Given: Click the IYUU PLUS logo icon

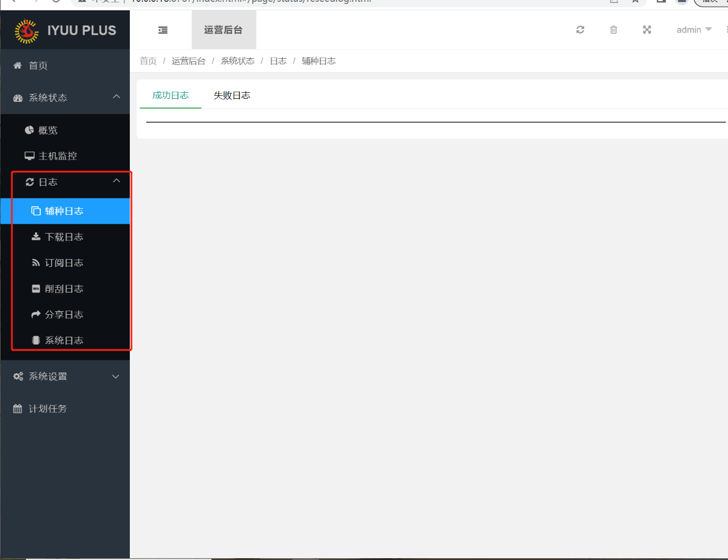Looking at the screenshot, I should click(x=25, y=30).
